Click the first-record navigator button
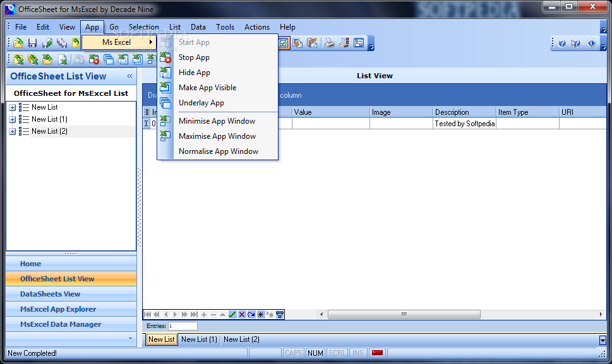 tap(148, 315)
